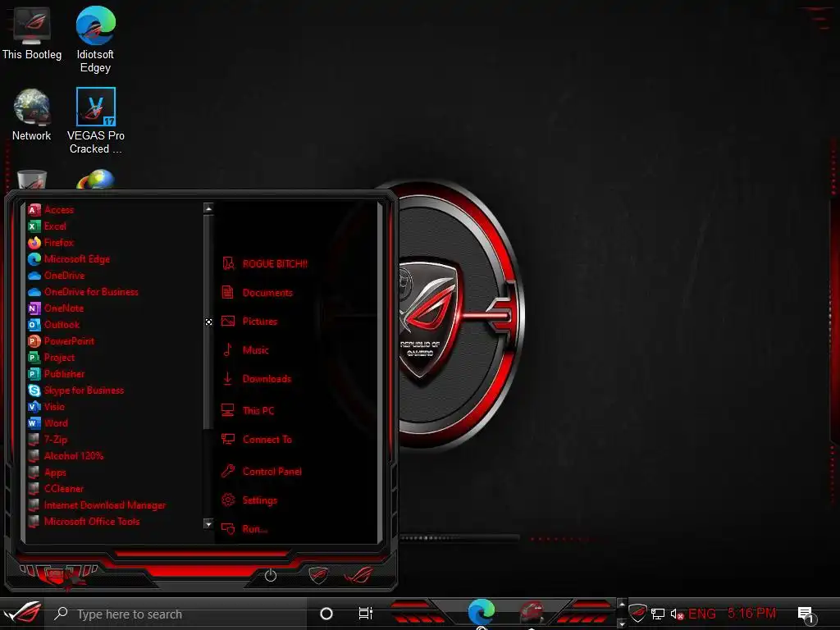Open VEGAS Pro Cracked desktop shortcut
This screenshot has width=840, height=630.
click(x=95, y=121)
